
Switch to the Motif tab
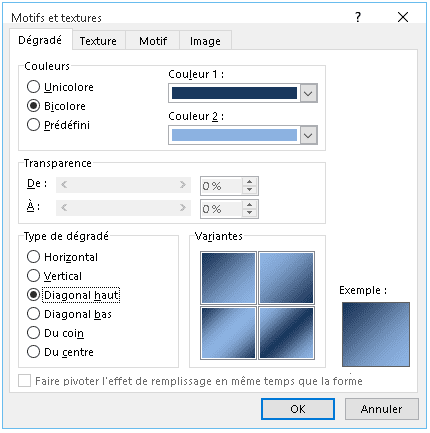pyautogui.click(x=153, y=41)
